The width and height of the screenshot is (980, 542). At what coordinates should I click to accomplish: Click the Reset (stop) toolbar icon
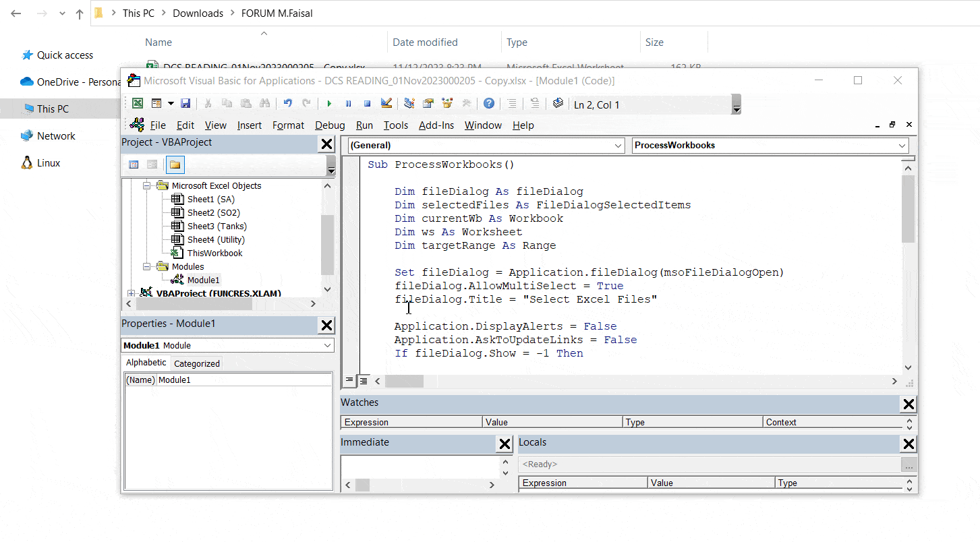click(368, 104)
